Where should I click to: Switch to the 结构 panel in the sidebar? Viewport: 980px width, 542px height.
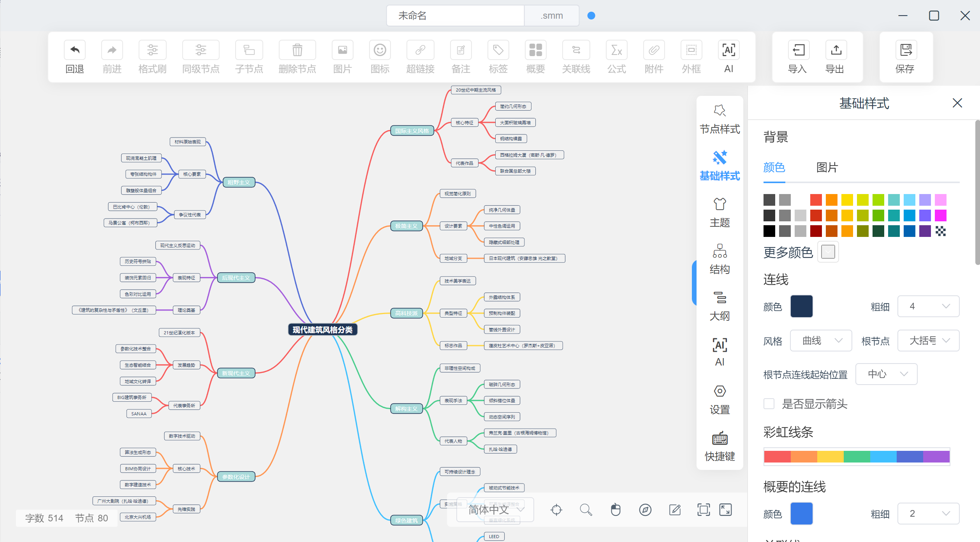point(719,258)
